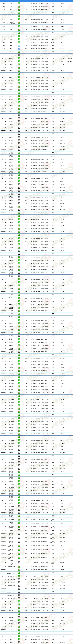The width and height of the screenshot is (73, 644).
Task: Click the fuel type icon in the 4 RUNNER row
Action: pyautogui.click(x=19, y=55)
